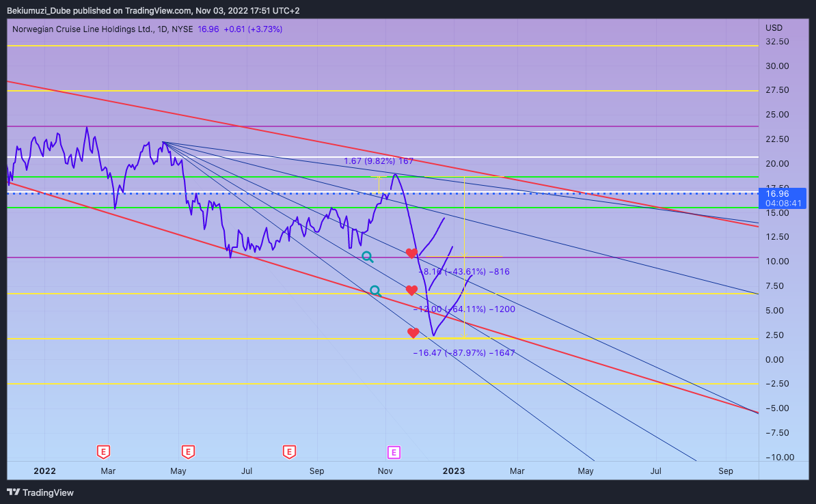Viewport: 816px width, 504px height.
Task: Click the −2.50 price axis label
Action: pos(777,383)
